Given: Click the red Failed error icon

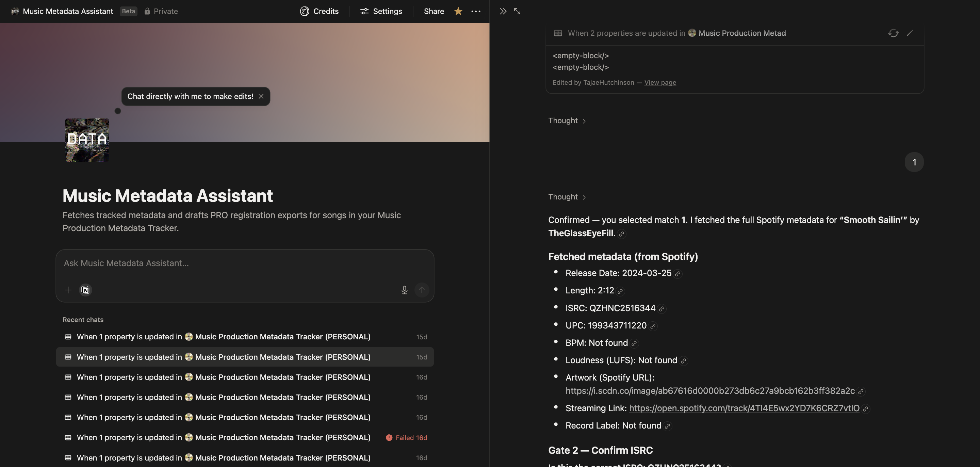Looking at the screenshot, I should tap(389, 438).
